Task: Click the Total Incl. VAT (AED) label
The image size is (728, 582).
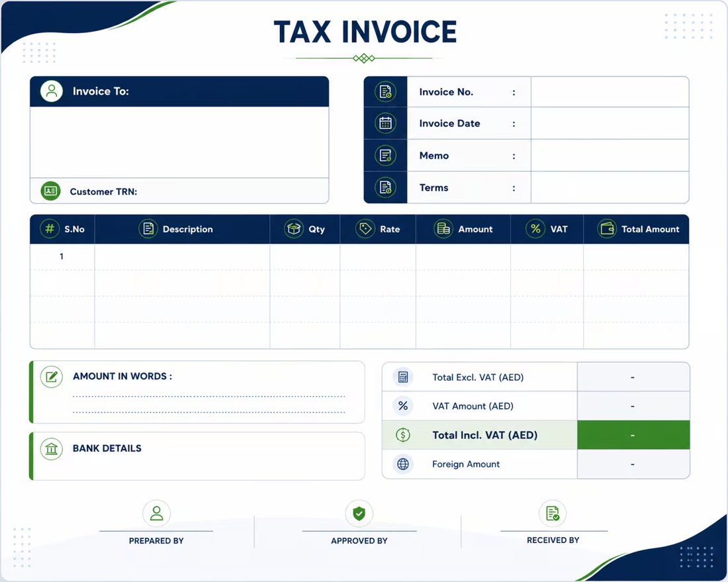Action: point(484,435)
